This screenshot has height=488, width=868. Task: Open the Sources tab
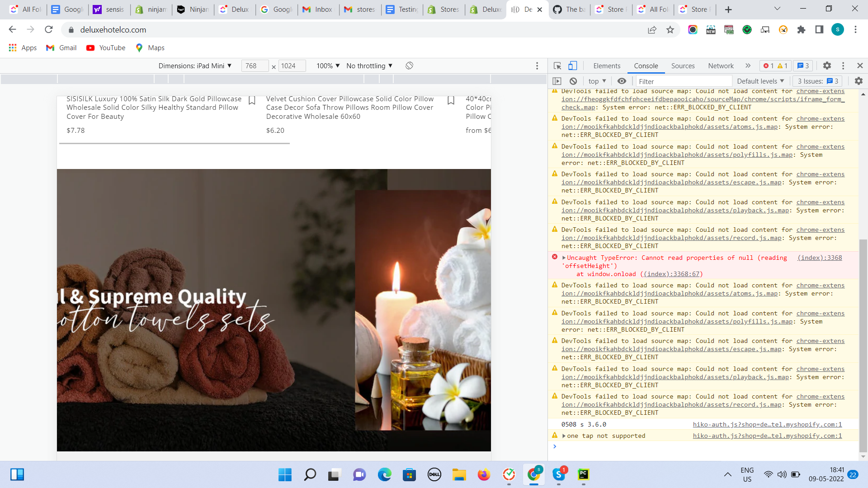point(683,66)
